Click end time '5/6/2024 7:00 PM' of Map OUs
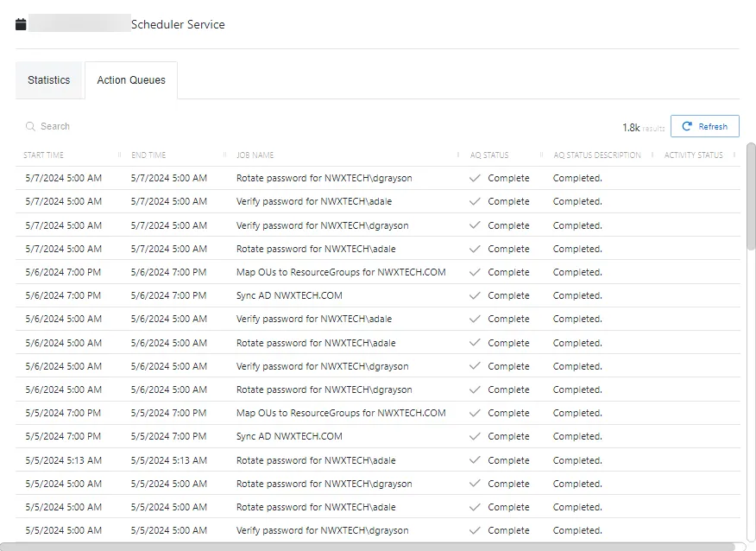The image size is (756, 551). (x=169, y=272)
